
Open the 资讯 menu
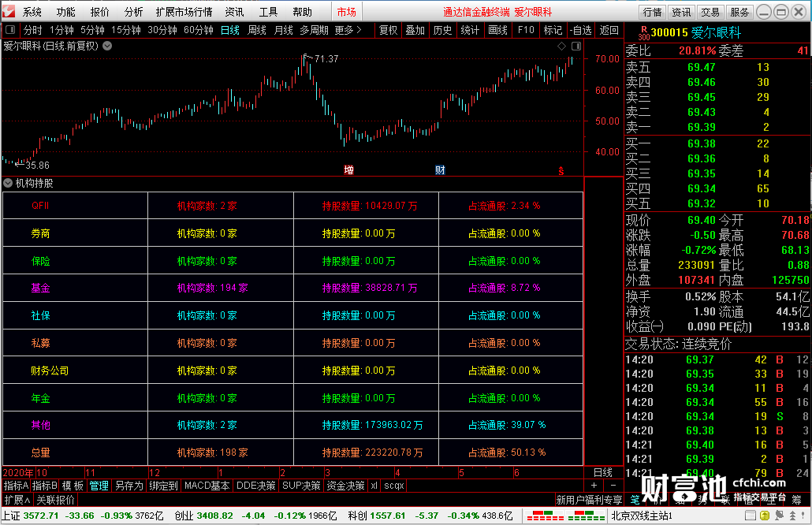[234, 12]
